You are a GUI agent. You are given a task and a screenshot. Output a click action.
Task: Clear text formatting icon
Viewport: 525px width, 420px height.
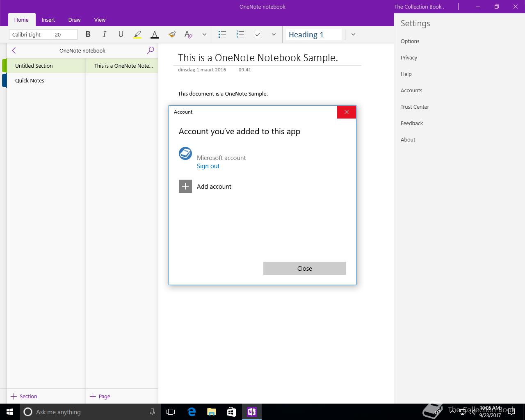pyautogui.click(x=188, y=34)
